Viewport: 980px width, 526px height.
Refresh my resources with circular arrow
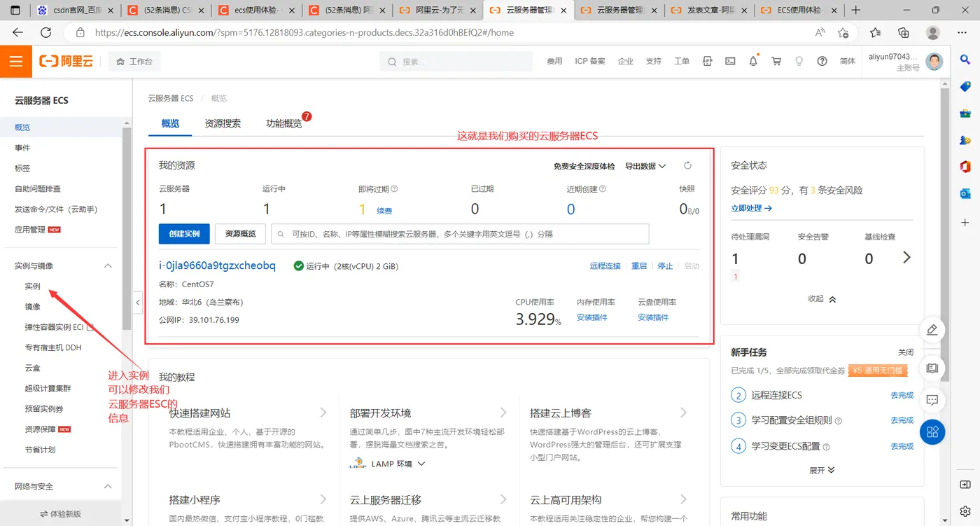click(687, 166)
